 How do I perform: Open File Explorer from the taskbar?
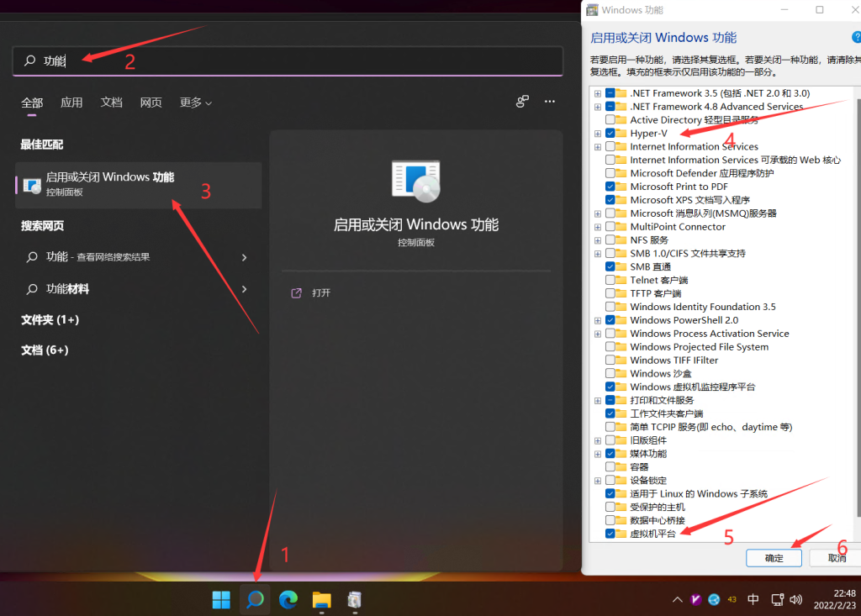[321, 599]
